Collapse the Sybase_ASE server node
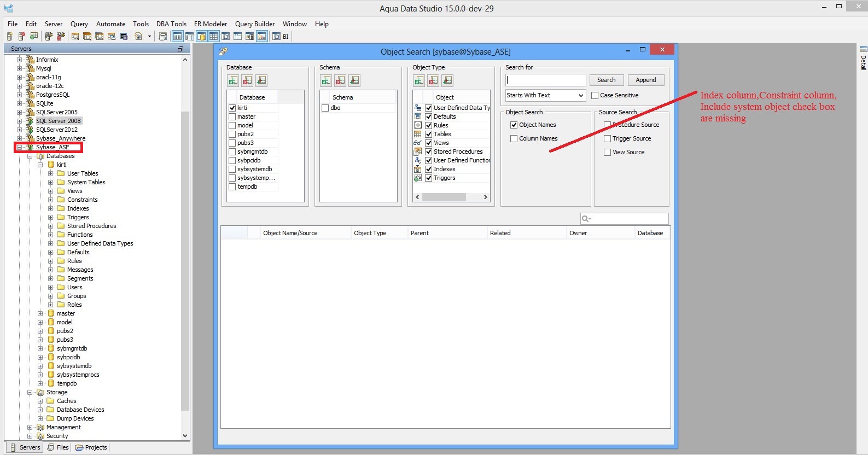 tap(20, 147)
